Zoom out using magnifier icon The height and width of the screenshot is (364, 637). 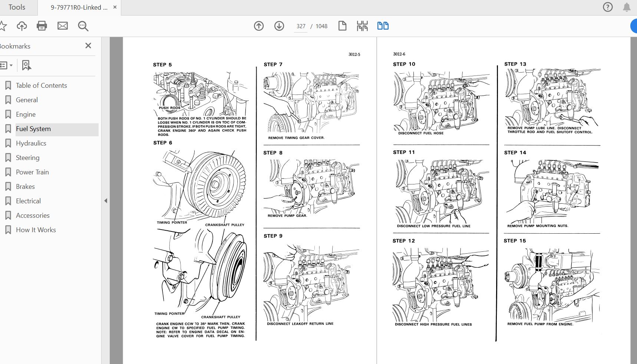(x=83, y=26)
